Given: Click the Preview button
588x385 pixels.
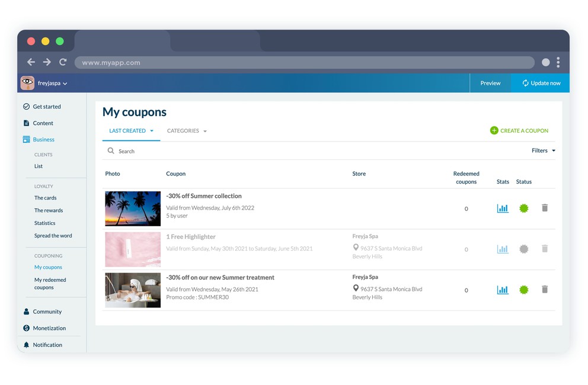Looking at the screenshot, I should [x=490, y=84].
